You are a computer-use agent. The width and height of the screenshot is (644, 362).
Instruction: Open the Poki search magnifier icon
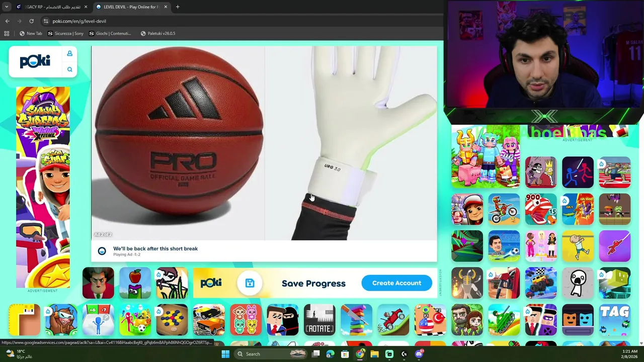point(69,69)
